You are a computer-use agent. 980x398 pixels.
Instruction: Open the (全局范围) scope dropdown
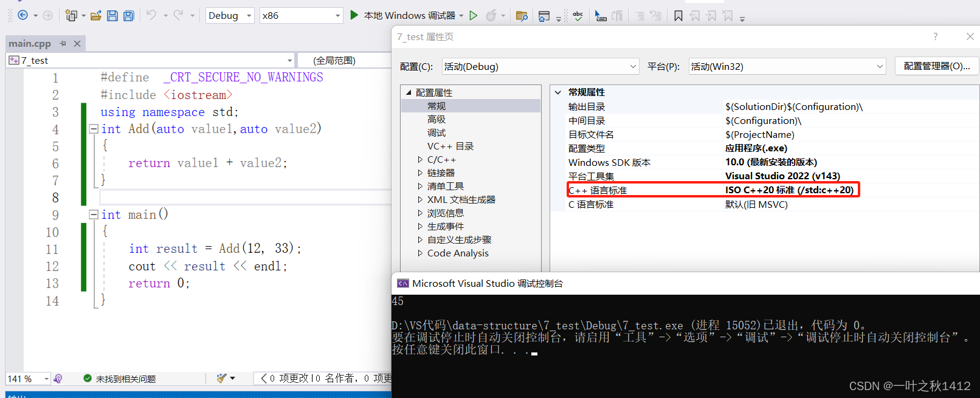(344, 60)
